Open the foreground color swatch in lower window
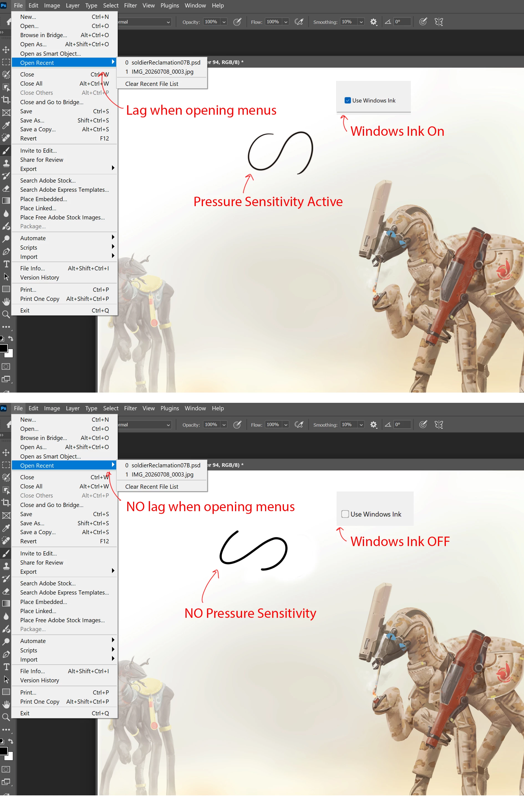This screenshot has height=812, width=524. pos(3,751)
